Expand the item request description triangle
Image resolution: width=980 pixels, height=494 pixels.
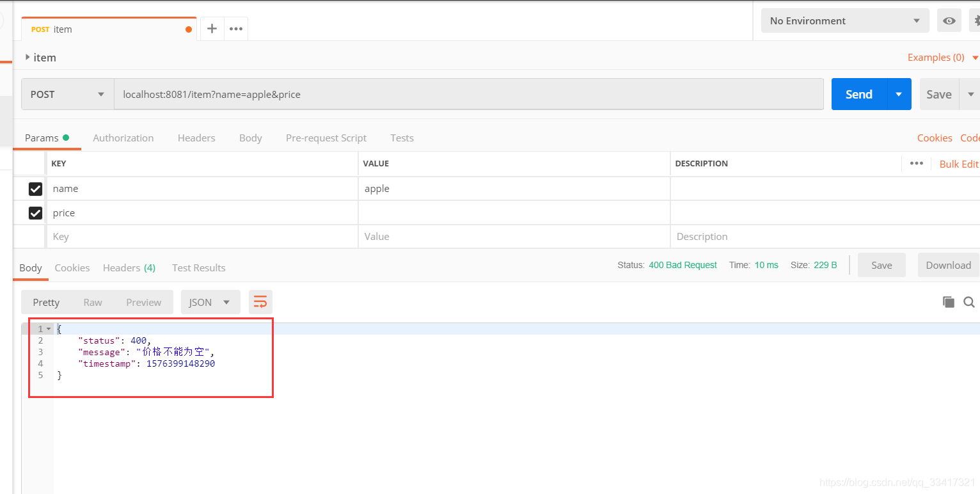28,57
